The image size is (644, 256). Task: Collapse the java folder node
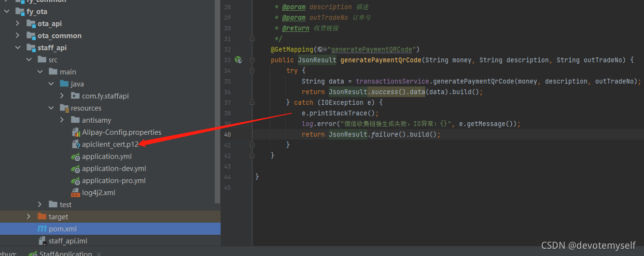pyautogui.click(x=51, y=84)
